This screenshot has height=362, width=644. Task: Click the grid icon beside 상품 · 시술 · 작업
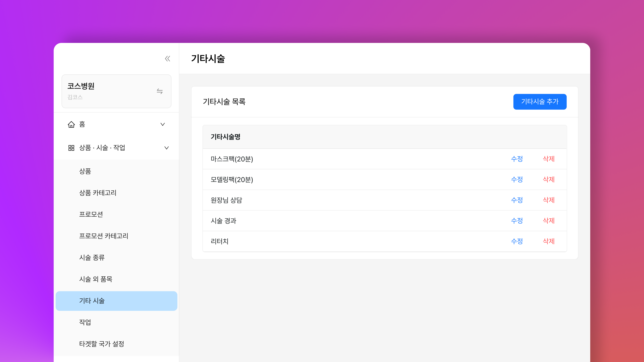(x=71, y=148)
